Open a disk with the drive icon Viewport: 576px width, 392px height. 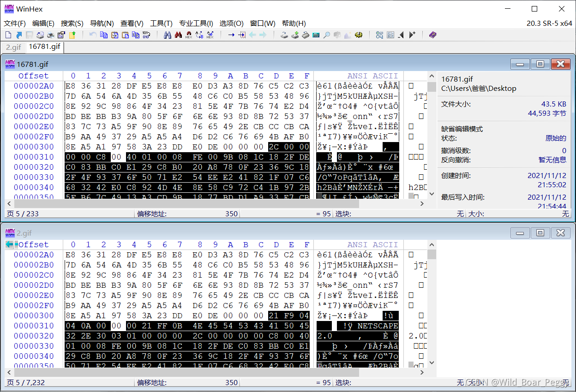pos(284,35)
